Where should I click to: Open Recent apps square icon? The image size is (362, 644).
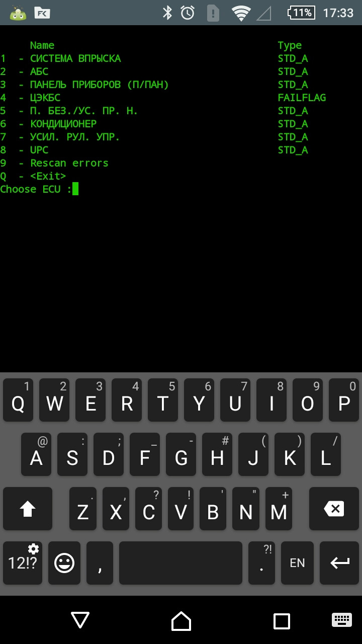[x=282, y=621]
